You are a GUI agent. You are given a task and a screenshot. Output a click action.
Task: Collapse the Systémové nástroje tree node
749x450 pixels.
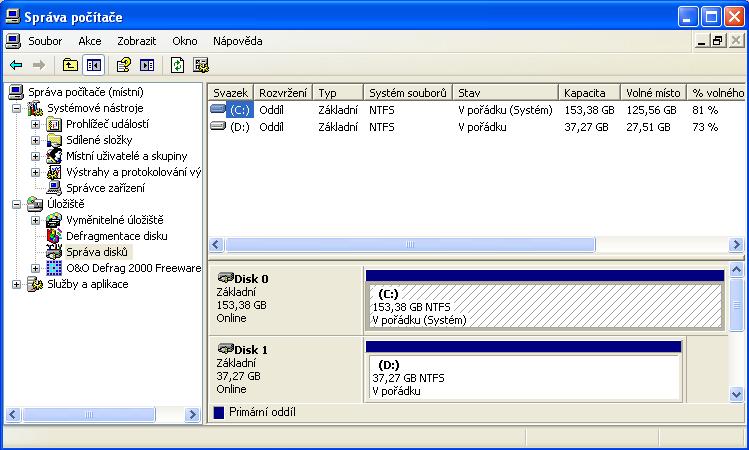(x=17, y=108)
